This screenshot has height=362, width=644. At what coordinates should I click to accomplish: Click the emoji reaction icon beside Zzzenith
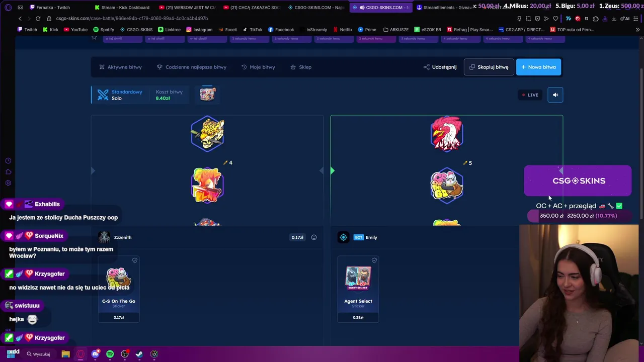coord(314,237)
